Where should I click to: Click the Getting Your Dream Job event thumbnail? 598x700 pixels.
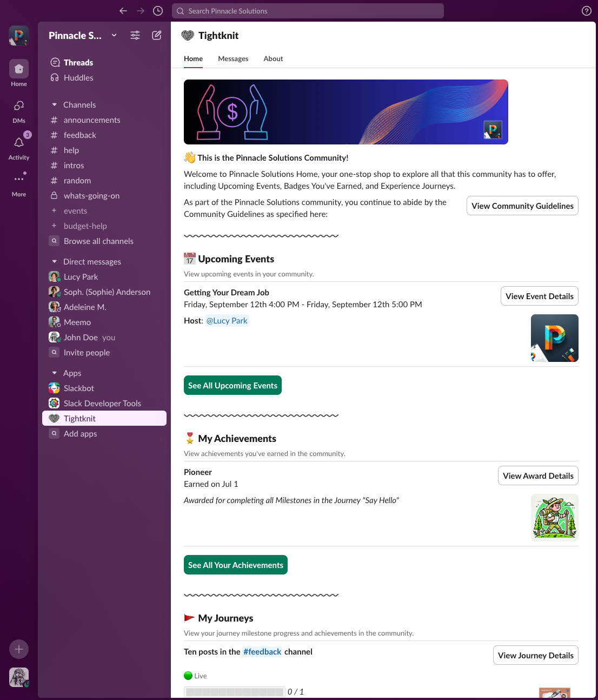point(555,338)
